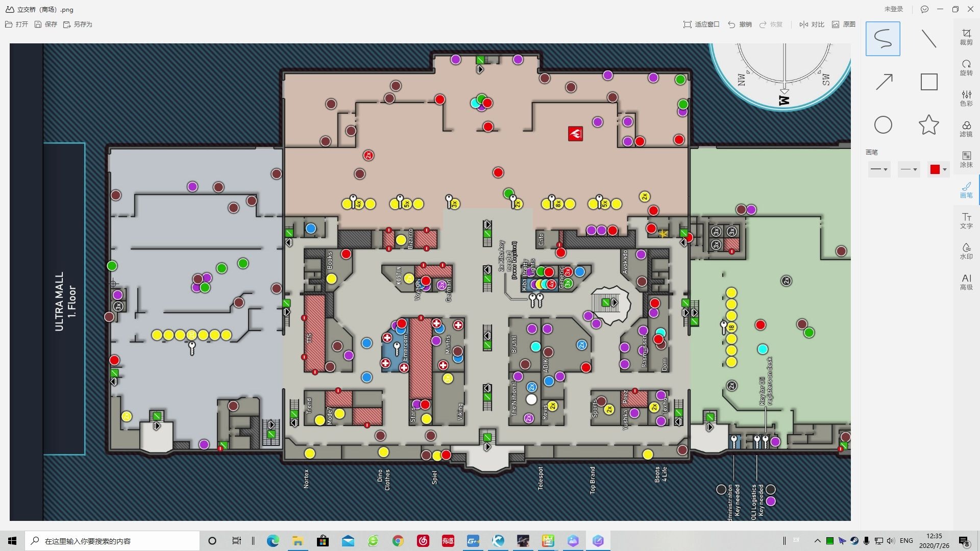Click 撤销 to undo

coord(740,24)
